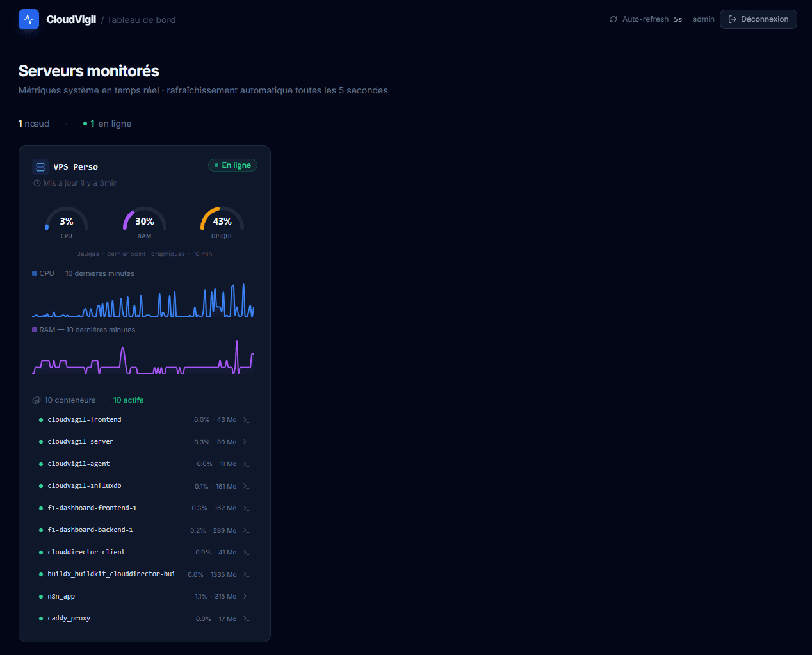Screen dimensions: 812x655
Task: Open terminal for f1-dashboard-backend-1 container
Action: (x=246, y=531)
